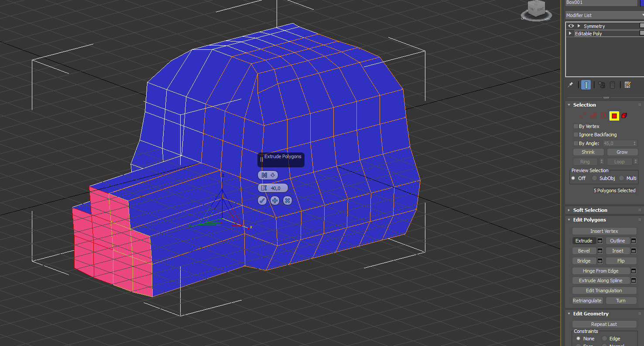Viewport: 644px width, 346px height.
Task: Apply and continue with the plus caddy button
Action: coord(275,201)
